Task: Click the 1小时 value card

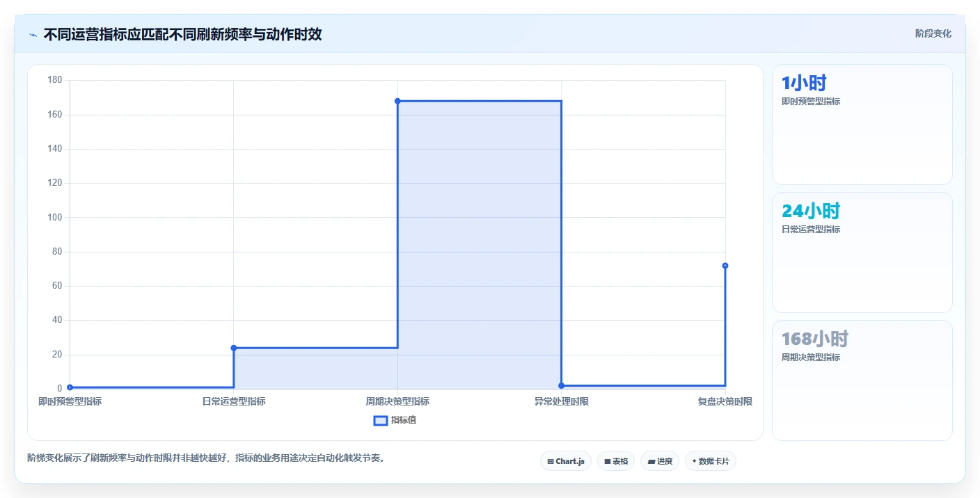Action: tap(862, 124)
